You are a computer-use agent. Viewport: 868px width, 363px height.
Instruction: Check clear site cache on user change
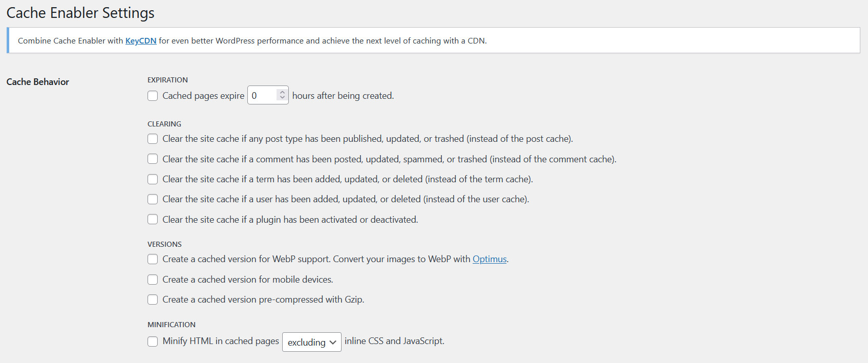pyautogui.click(x=153, y=199)
